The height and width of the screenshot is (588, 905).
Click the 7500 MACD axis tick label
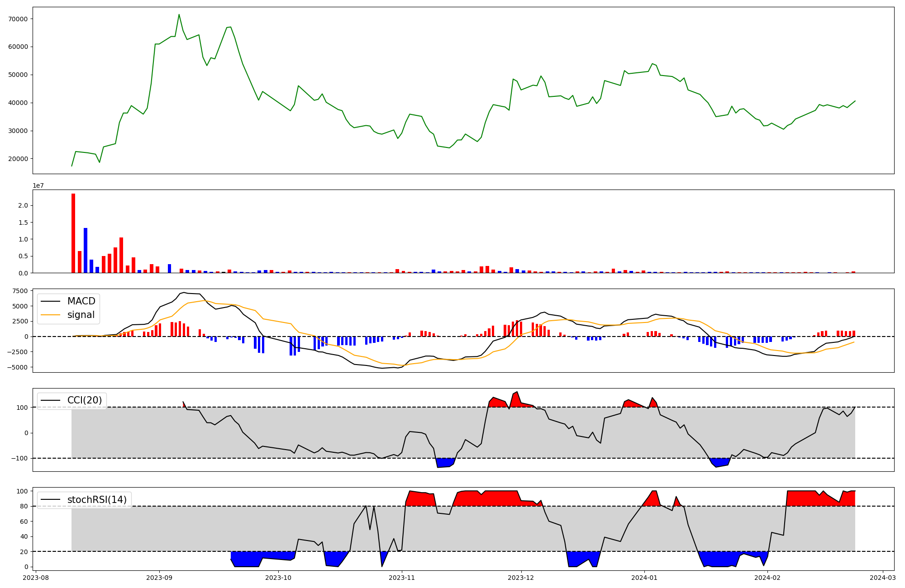(20, 291)
